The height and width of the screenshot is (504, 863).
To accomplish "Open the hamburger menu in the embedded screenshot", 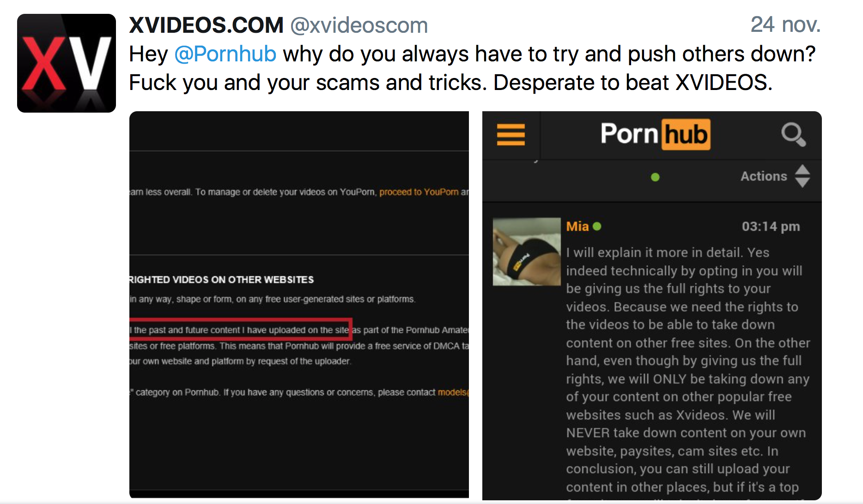I will (511, 135).
